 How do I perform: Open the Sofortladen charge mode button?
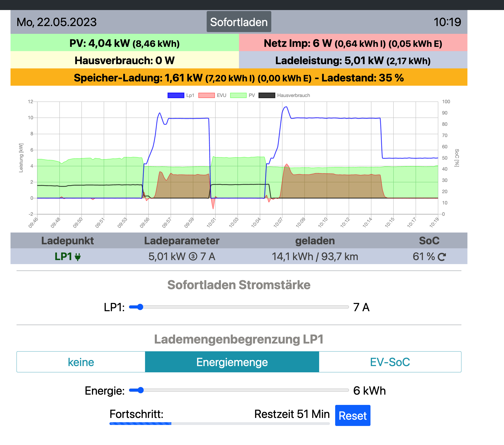[x=239, y=22]
